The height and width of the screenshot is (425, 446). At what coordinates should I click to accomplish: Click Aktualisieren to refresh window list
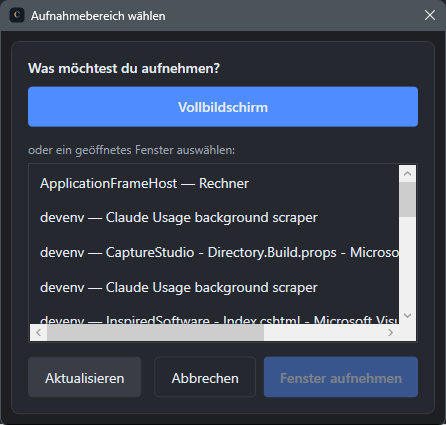85,377
